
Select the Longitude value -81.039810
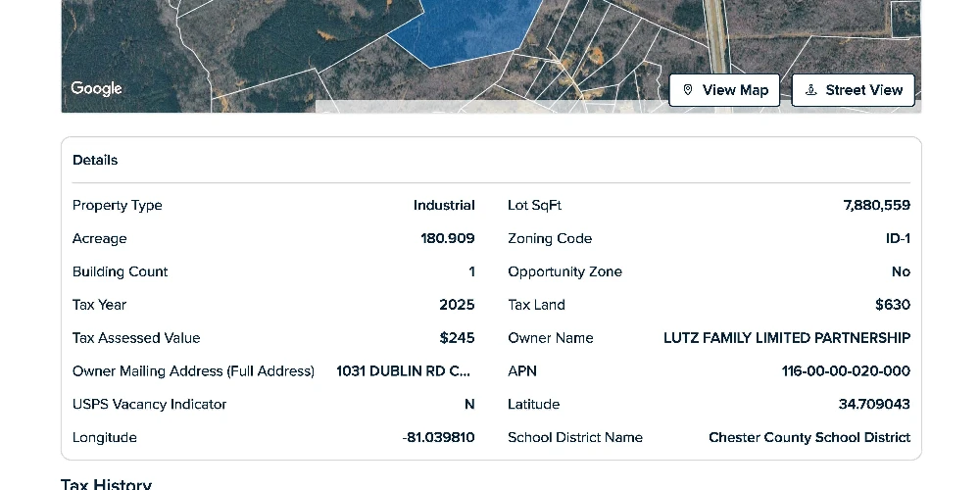[x=439, y=437]
